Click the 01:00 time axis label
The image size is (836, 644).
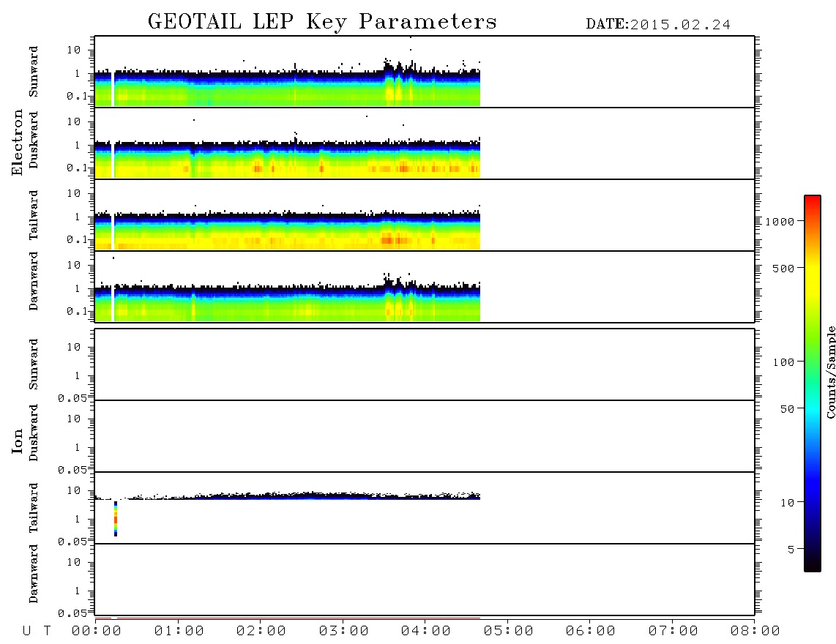[x=179, y=632]
